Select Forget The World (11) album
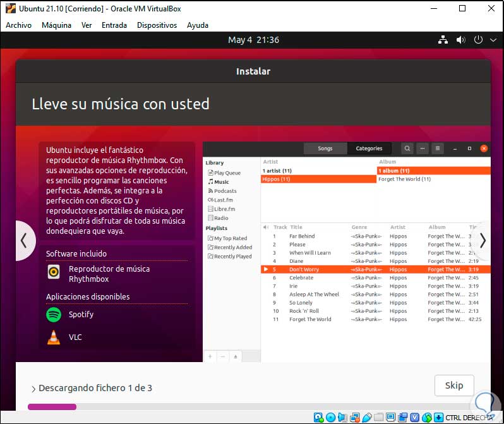Screen dimensions: 504x424 point(434,179)
